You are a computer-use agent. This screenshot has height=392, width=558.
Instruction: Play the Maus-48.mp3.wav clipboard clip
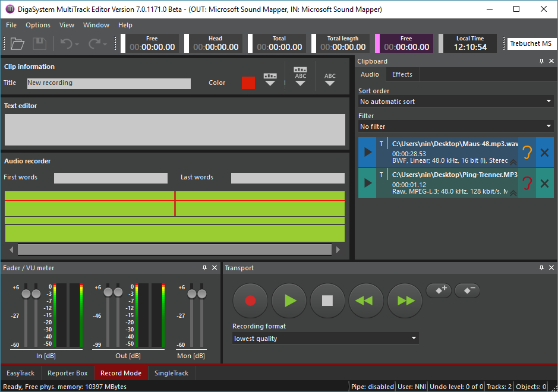(x=368, y=152)
